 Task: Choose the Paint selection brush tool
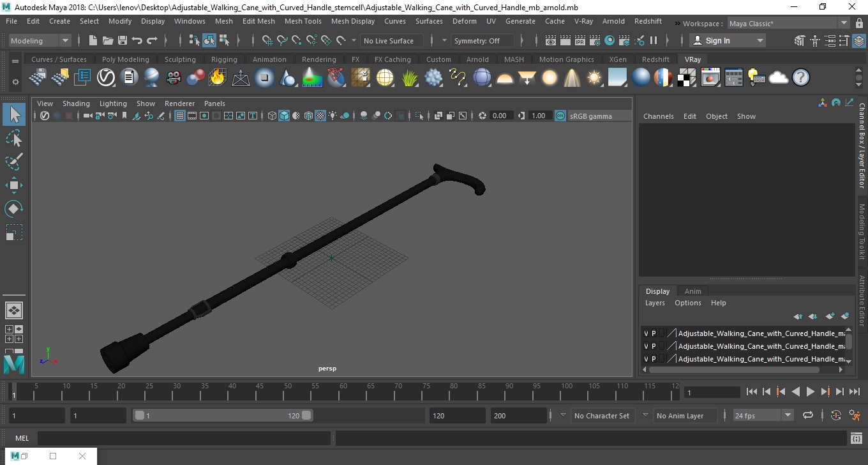click(x=14, y=162)
